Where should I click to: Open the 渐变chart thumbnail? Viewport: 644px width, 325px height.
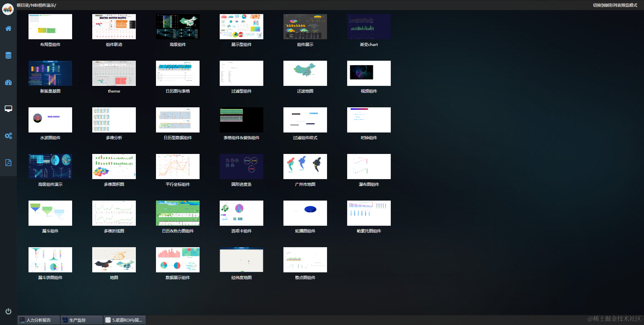[369, 26]
